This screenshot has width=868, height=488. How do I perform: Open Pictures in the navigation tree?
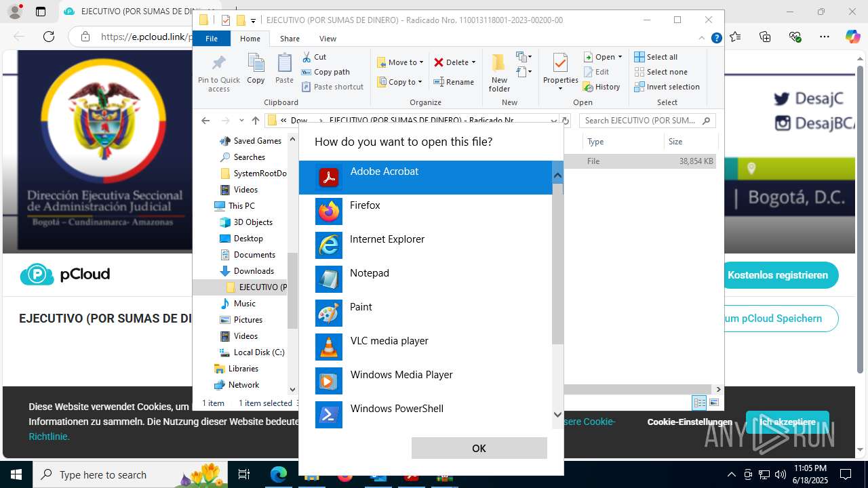[x=241, y=320]
